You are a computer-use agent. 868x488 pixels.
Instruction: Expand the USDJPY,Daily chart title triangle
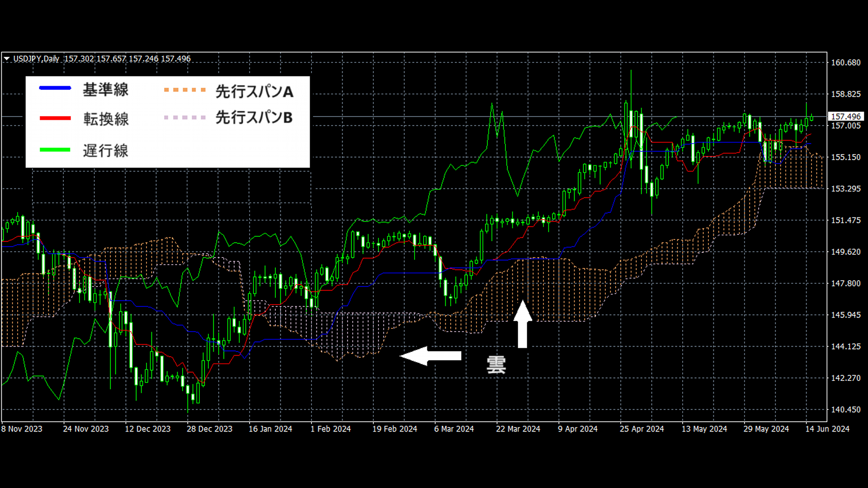7,59
